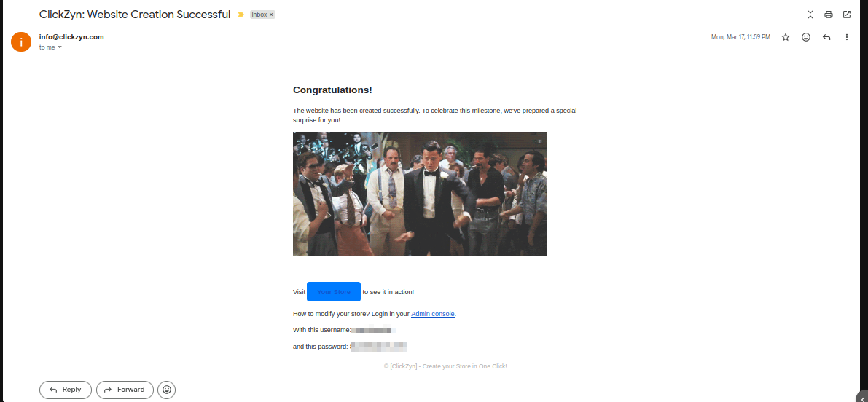Click the orange sender avatar
The height and width of the screenshot is (402, 868).
pos(21,42)
